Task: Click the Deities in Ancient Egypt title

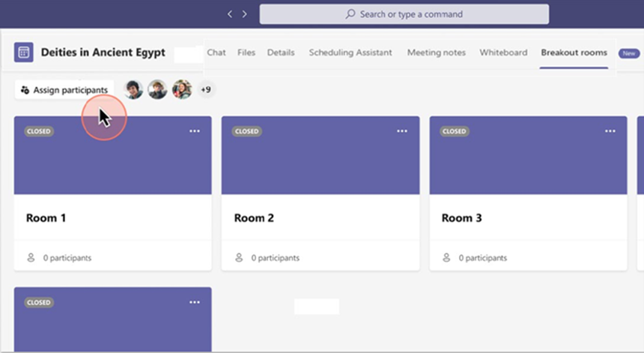Action: point(103,52)
